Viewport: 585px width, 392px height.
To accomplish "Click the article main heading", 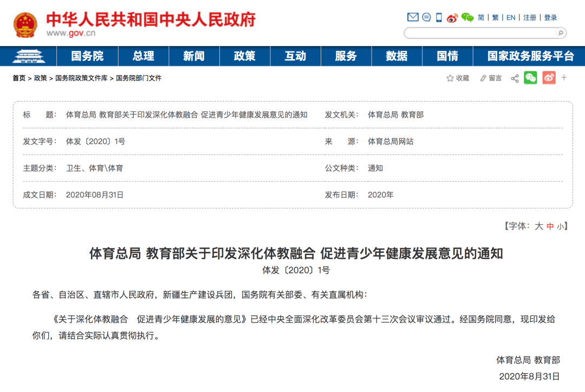I will pos(296,253).
